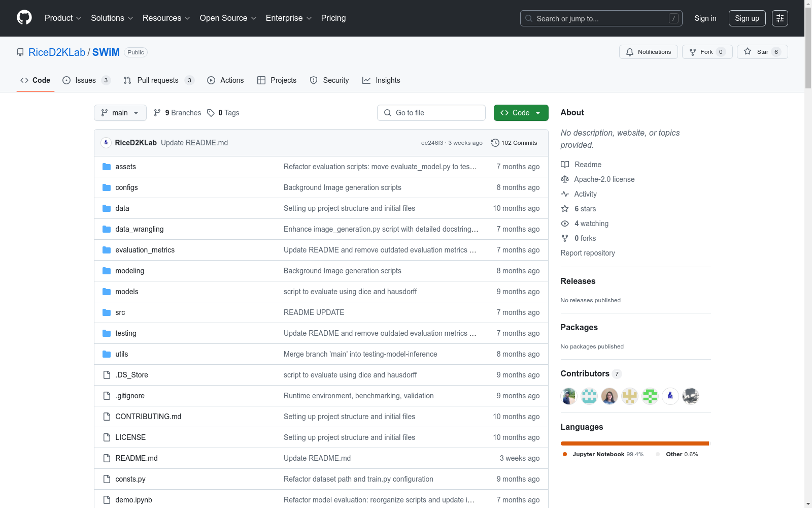This screenshot has width=812, height=508.
Task: Expand the Solutions menu
Action: click(x=112, y=18)
